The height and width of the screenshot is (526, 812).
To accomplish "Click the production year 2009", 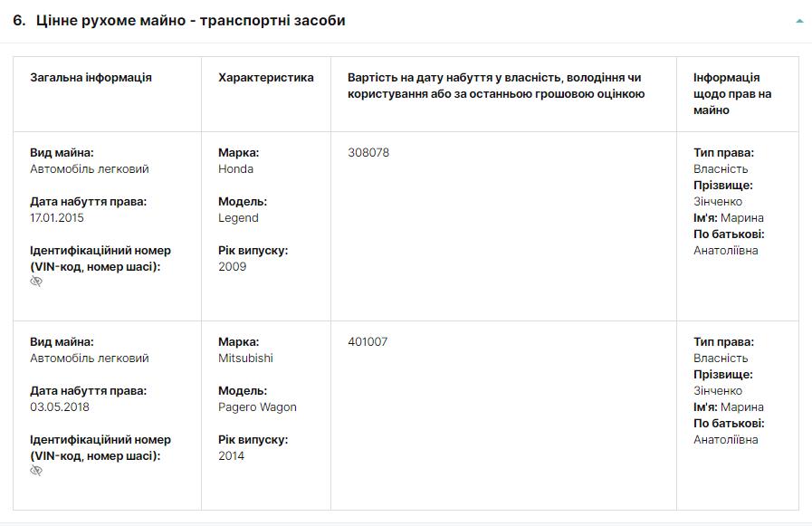I will click(232, 267).
